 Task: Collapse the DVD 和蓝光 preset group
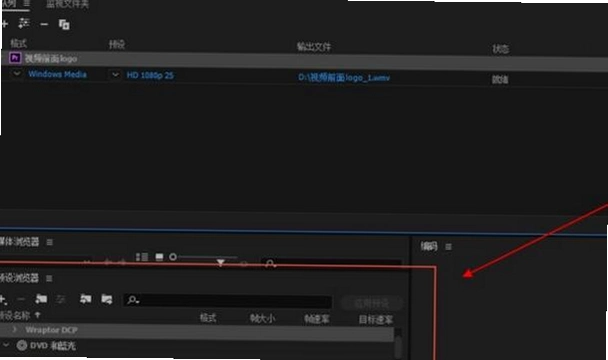[x=6, y=344]
